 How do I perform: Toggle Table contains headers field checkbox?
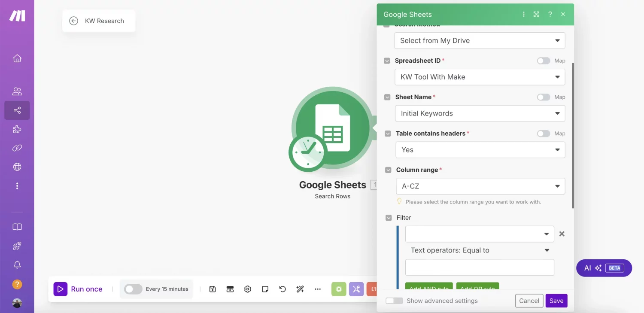click(x=388, y=134)
